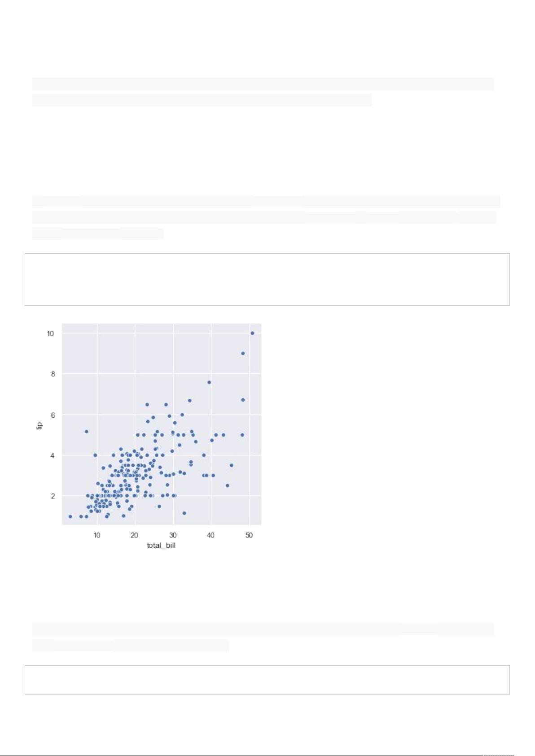Select the leftmost data point on the plot
This screenshot has width=535, height=756.
click(70, 516)
